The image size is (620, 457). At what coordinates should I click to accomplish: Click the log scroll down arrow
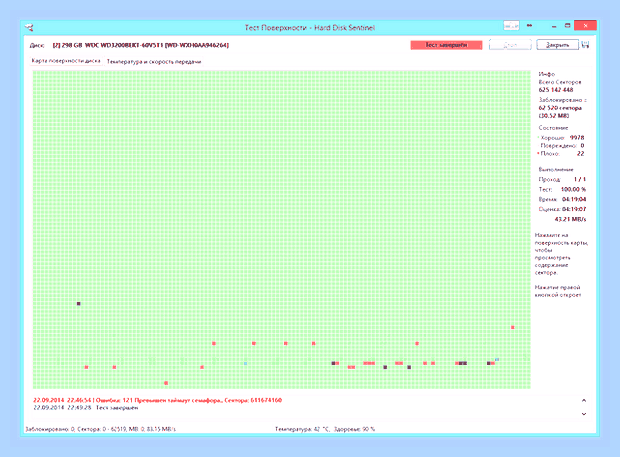coord(584,414)
